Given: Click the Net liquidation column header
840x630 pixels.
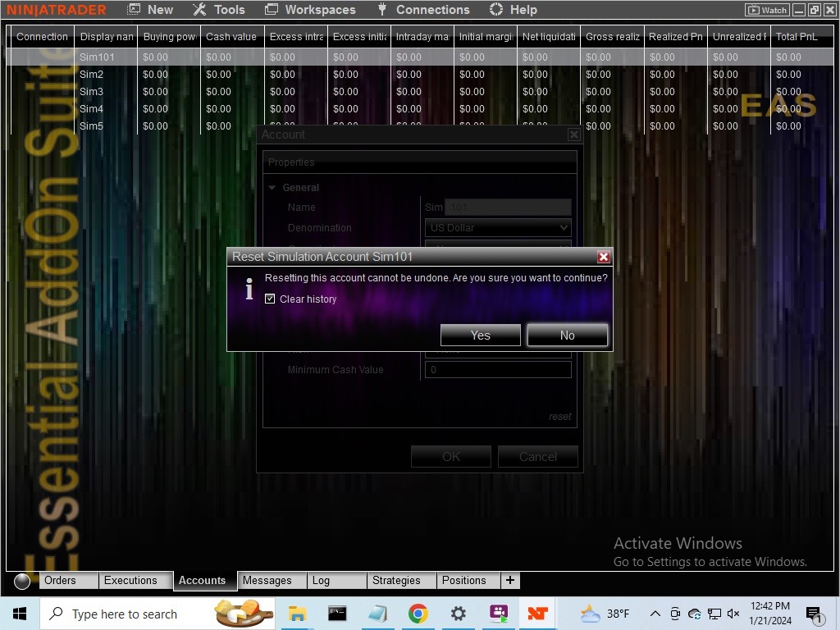Looking at the screenshot, I should point(549,36).
